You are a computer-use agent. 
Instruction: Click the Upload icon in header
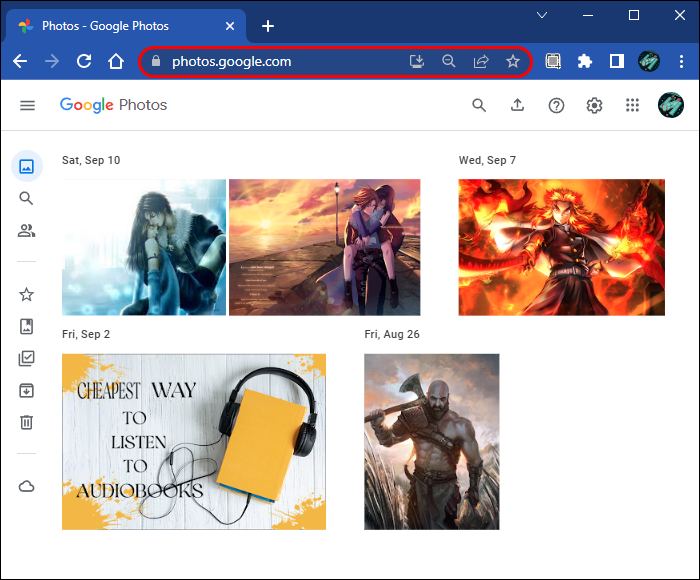click(x=517, y=105)
